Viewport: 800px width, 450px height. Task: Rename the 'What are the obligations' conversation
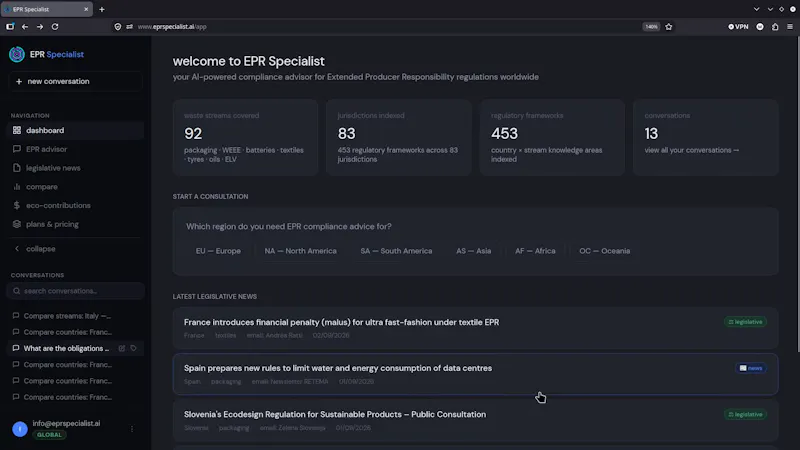tap(121, 348)
